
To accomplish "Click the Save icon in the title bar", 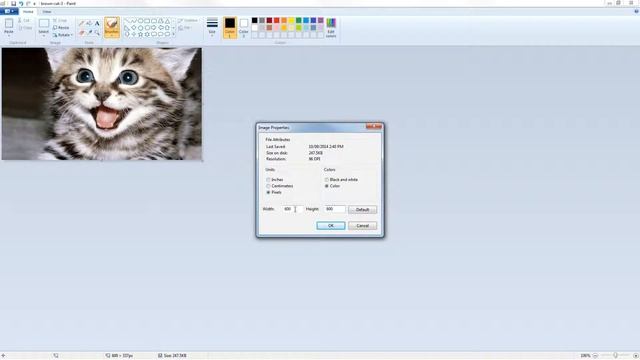I will (13, 3).
